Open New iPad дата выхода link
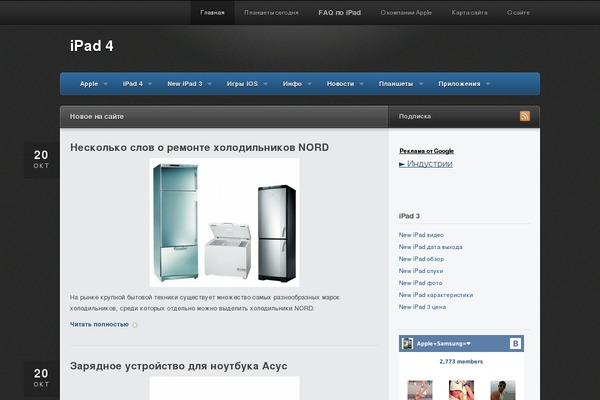The width and height of the screenshot is (600, 400). point(430,247)
